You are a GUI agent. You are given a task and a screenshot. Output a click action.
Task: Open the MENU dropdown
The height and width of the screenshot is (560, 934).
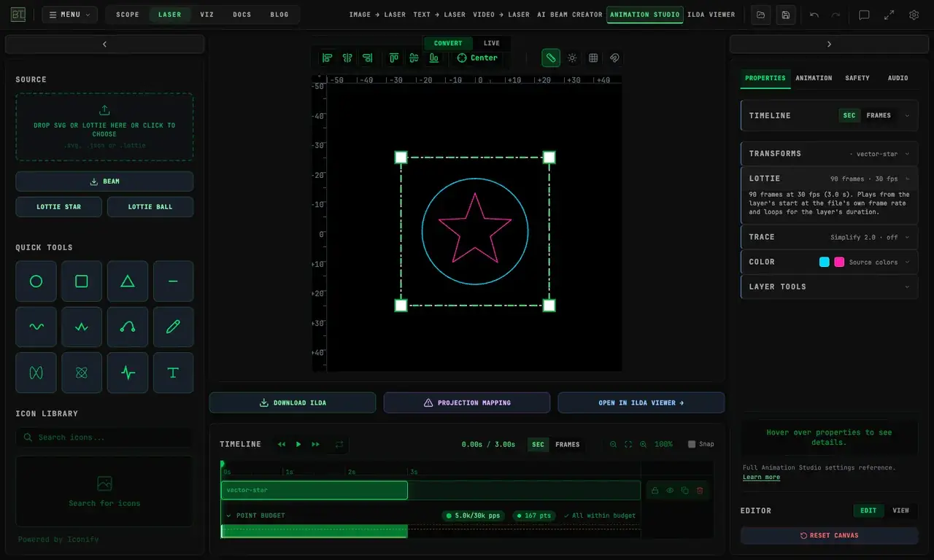[x=70, y=15]
